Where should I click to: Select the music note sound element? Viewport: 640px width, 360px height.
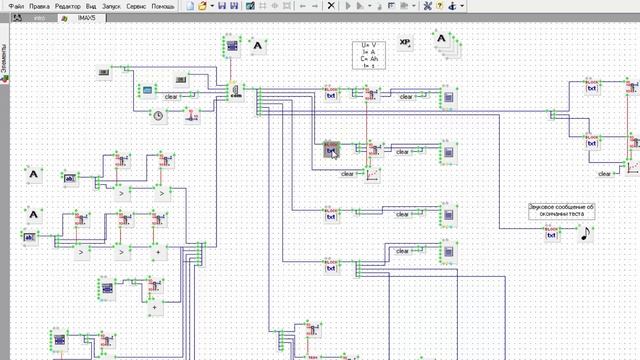tap(585, 234)
